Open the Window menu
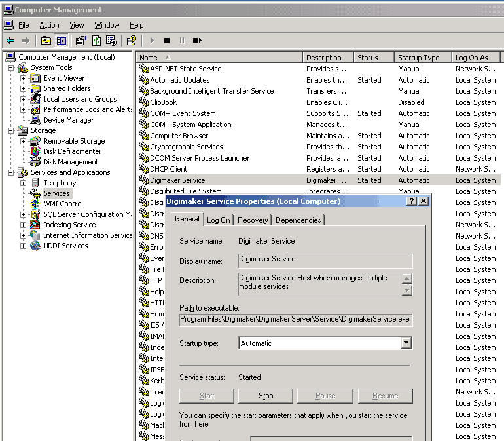 [107, 25]
